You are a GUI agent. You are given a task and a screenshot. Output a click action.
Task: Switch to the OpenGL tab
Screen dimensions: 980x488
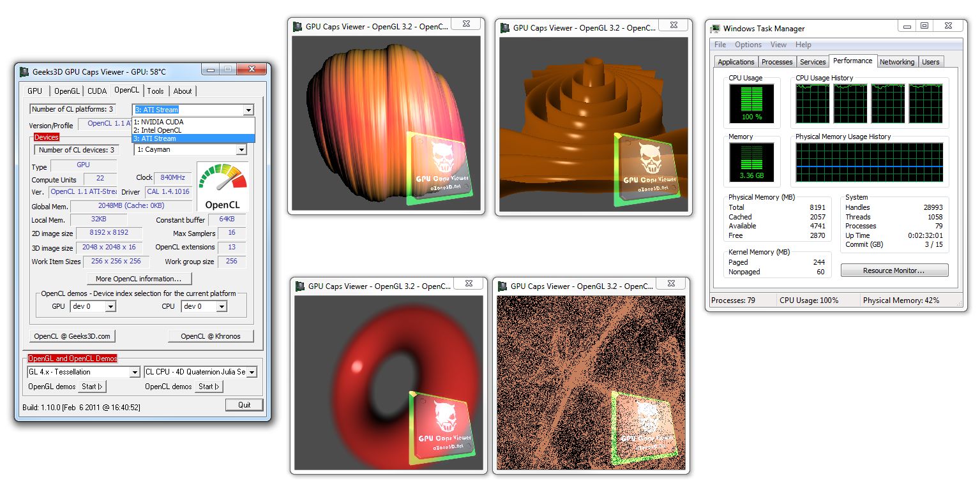67,91
